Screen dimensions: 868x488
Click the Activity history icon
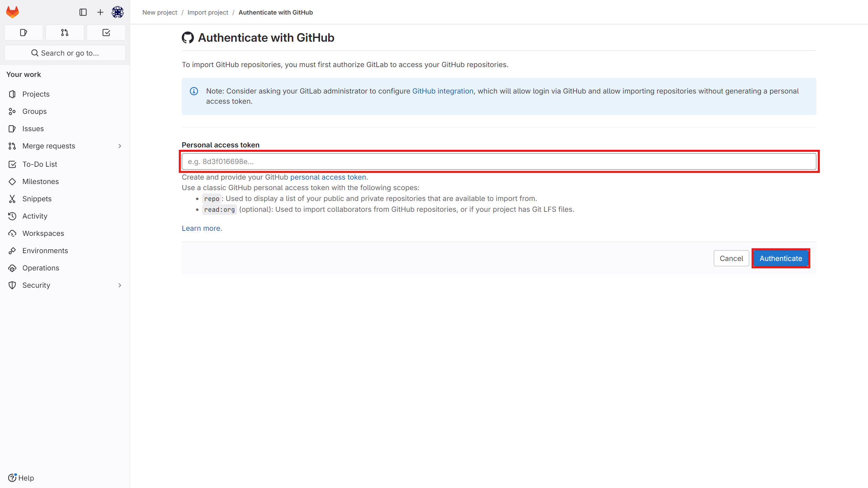click(x=12, y=216)
